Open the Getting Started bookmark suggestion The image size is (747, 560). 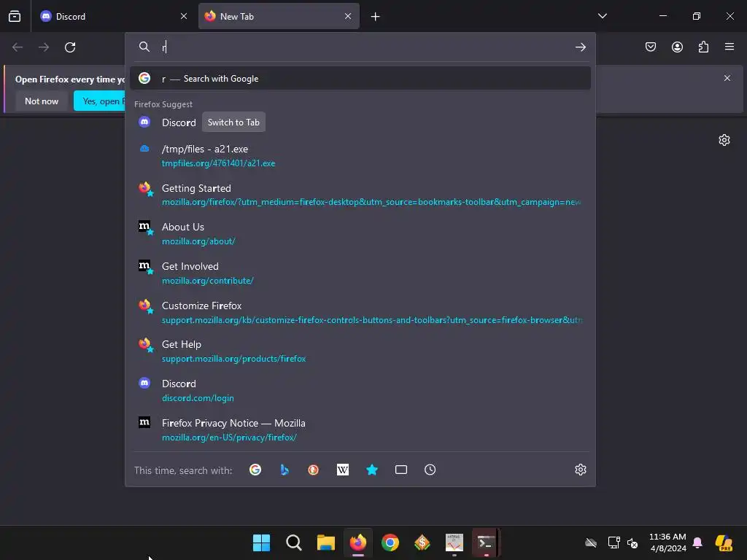pos(360,195)
